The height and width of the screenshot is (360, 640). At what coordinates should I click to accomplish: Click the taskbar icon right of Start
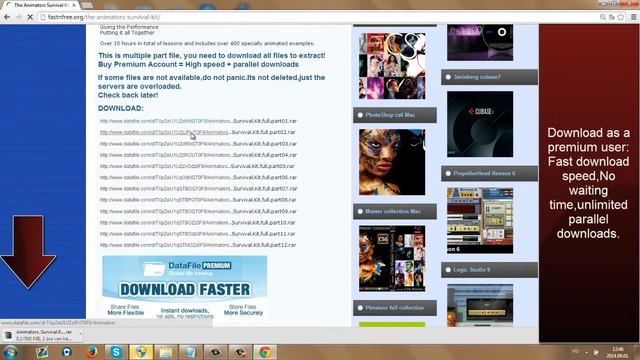point(42,352)
